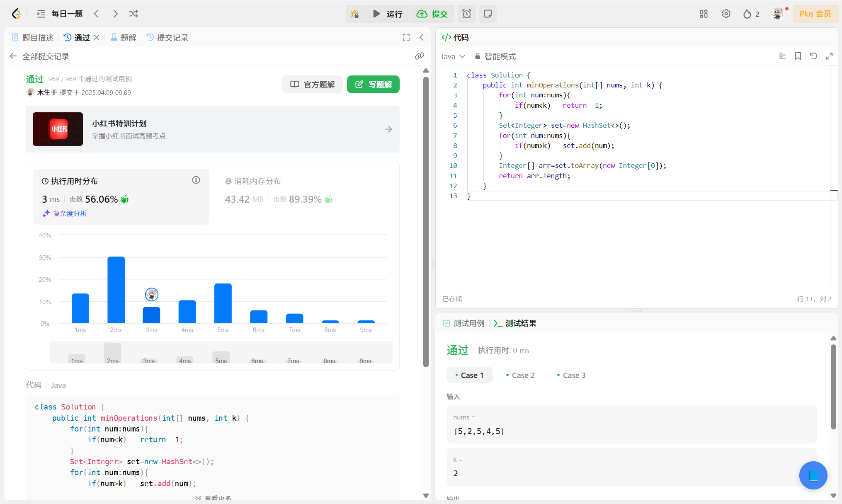This screenshot has width=842, height=504.
Task: Collapse the left panel with the chevron
Action: 422,37
